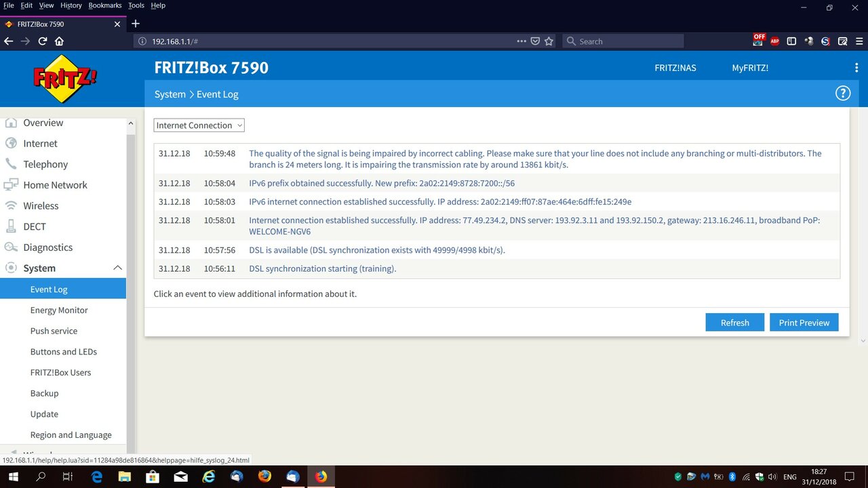Click in the Firefox Search box
868x488 pixels.
pyautogui.click(x=623, y=41)
